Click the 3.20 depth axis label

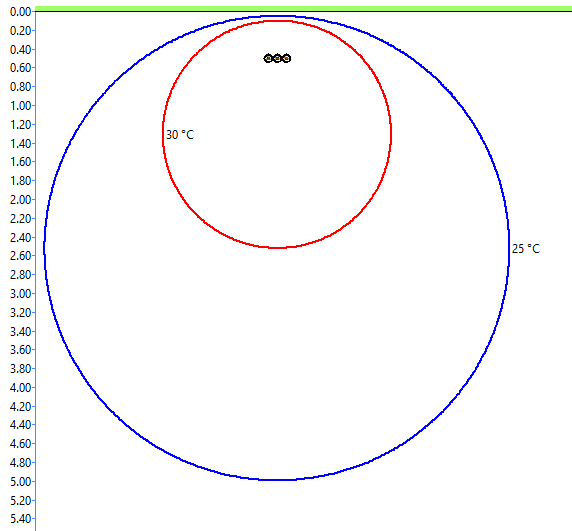coord(20,313)
